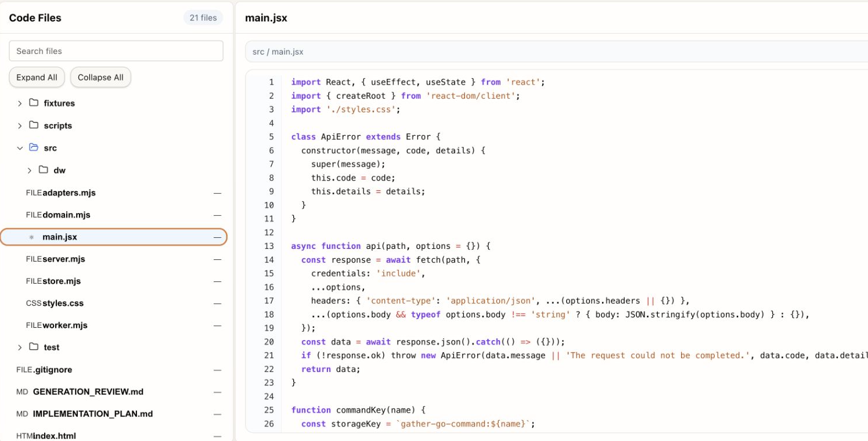Image resolution: width=868 pixels, height=441 pixels.
Task: Expand the dw folder chevron
Action: tap(30, 171)
